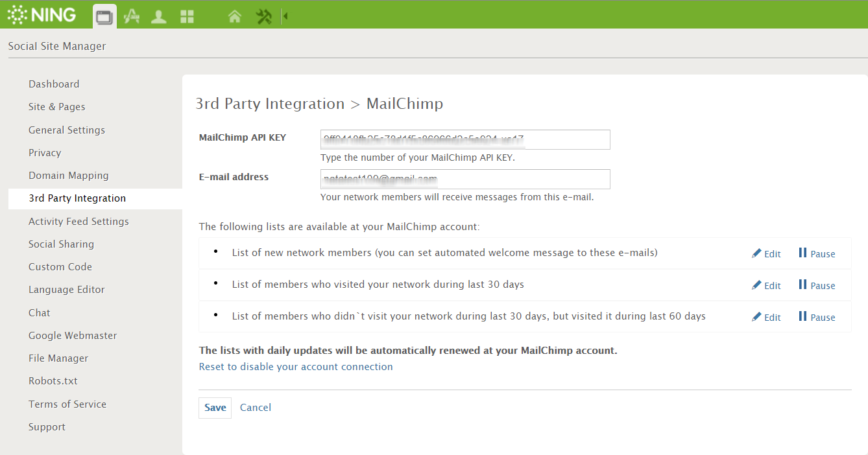Click the Social Site Manager title

click(57, 46)
